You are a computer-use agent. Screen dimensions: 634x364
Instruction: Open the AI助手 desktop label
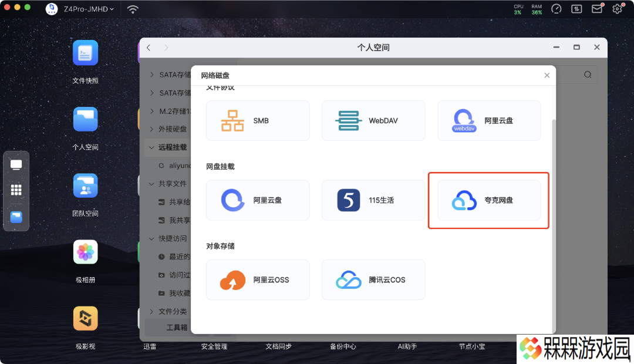click(407, 346)
